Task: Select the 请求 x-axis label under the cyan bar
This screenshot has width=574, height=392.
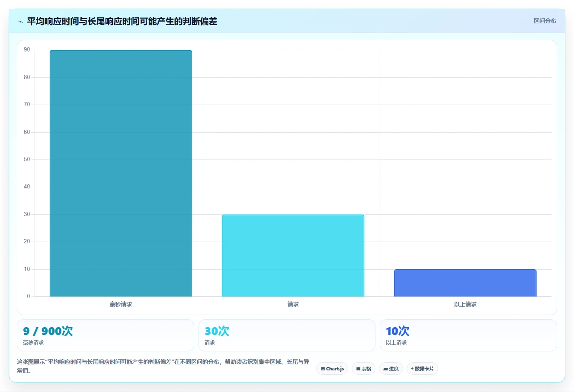Action: pyautogui.click(x=293, y=304)
